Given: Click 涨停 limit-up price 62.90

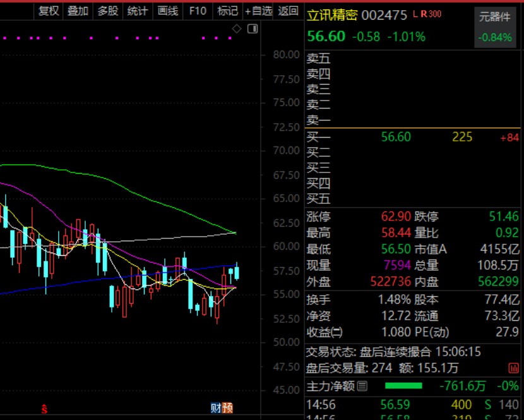Looking at the screenshot, I should pos(396,217).
